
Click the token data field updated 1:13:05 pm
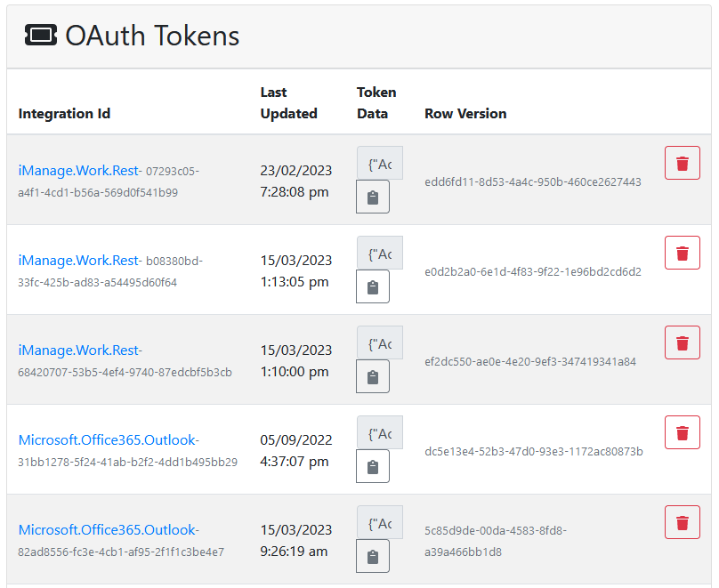tap(380, 254)
